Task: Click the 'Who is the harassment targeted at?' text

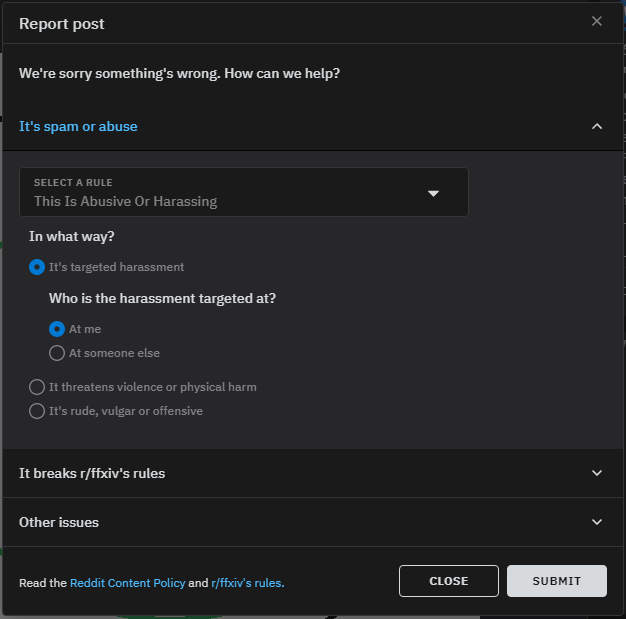Action: [x=163, y=298]
